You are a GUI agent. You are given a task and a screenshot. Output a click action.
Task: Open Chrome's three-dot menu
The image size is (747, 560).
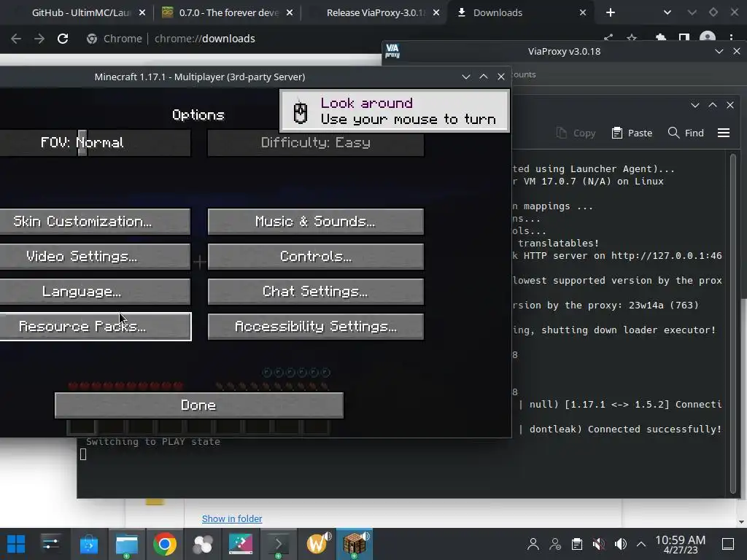tap(731, 37)
